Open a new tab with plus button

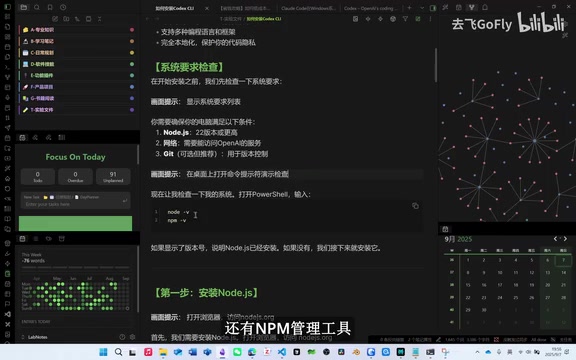[409, 8]
